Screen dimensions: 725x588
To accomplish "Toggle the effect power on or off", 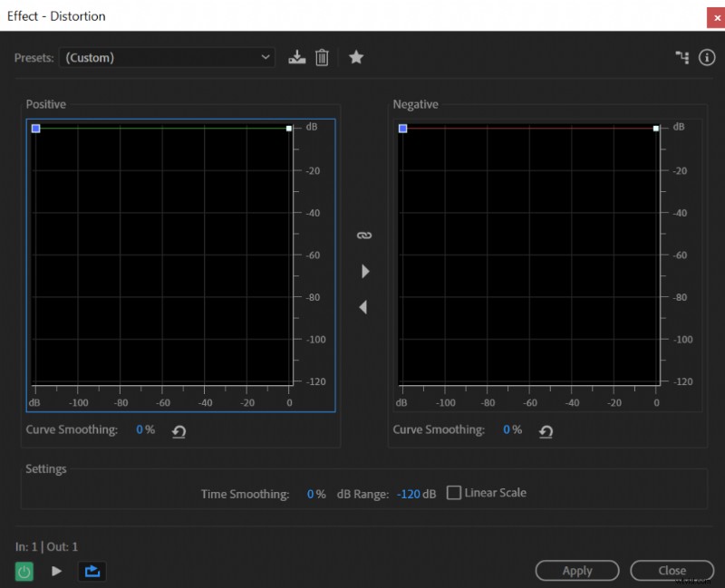I will coord(24,571).
